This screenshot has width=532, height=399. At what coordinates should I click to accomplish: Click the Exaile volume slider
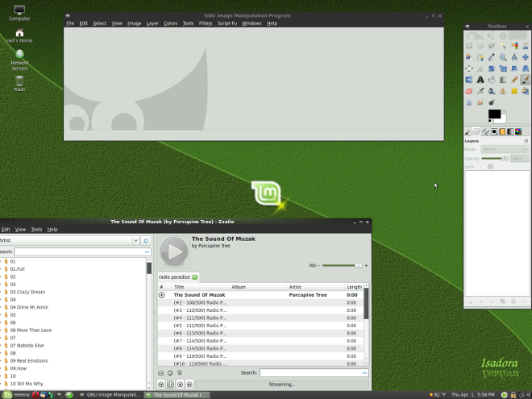click(343, 265)
